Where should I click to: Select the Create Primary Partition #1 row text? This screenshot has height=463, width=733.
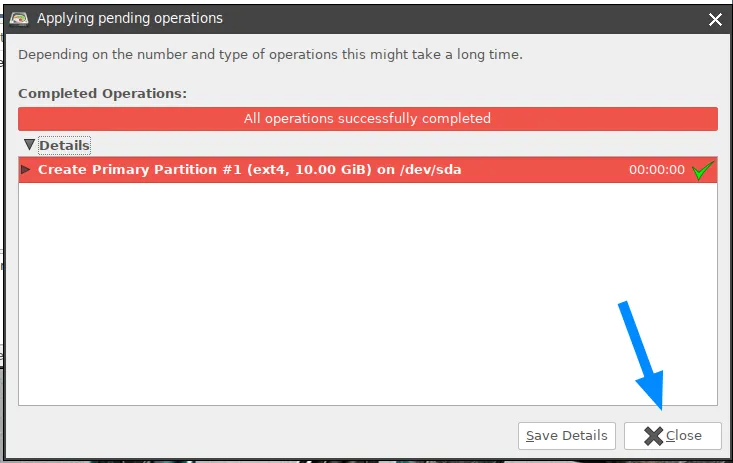[x=250, y=169]
